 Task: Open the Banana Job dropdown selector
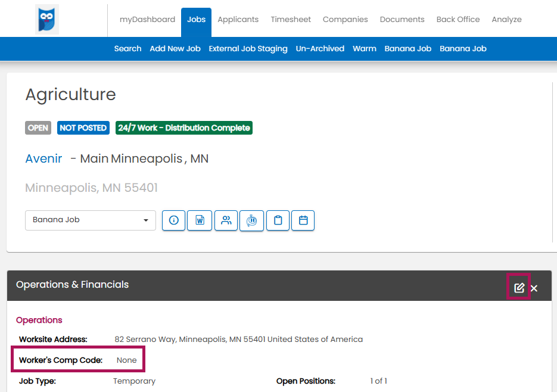pos(91,220)
